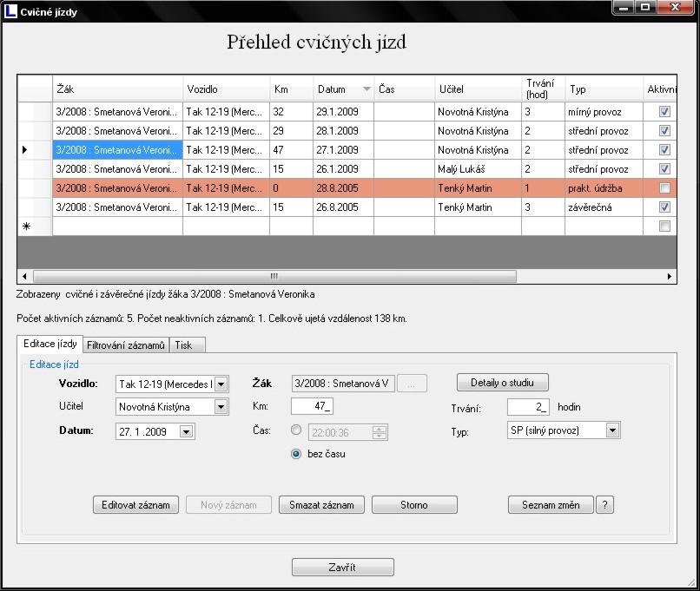Click the question mark help button

click(605, 505)
